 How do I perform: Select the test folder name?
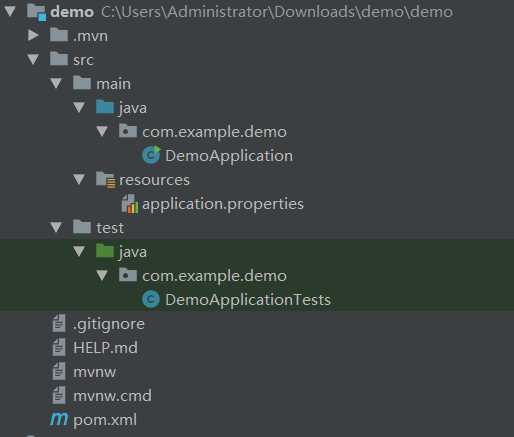coord(110,228)
